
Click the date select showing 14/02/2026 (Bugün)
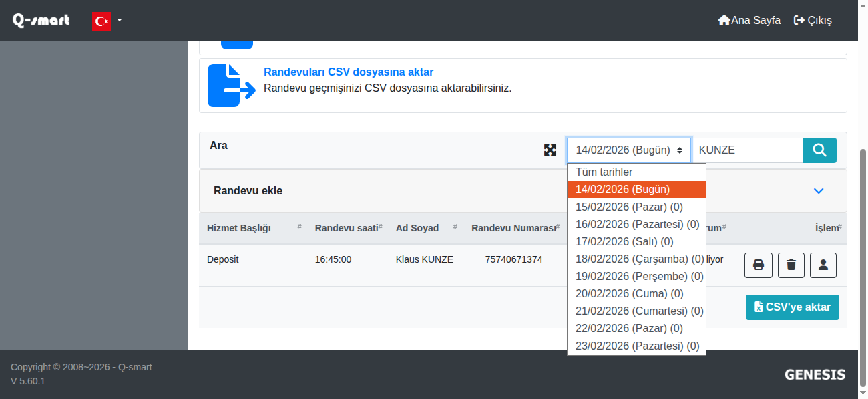coord(628,150)
